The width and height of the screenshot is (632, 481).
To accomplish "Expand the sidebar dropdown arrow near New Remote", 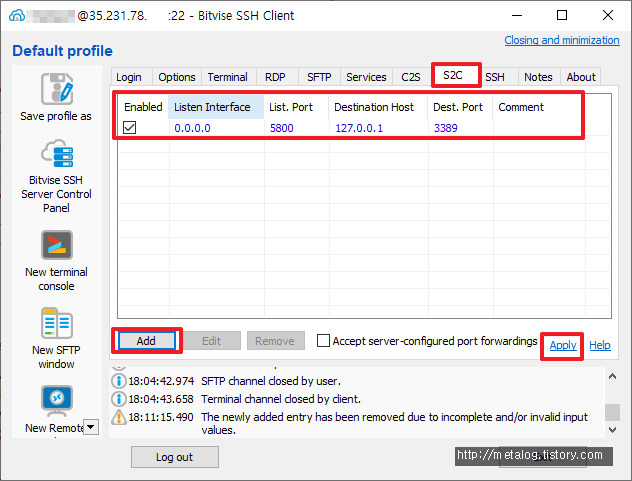I will coord(91,427).
